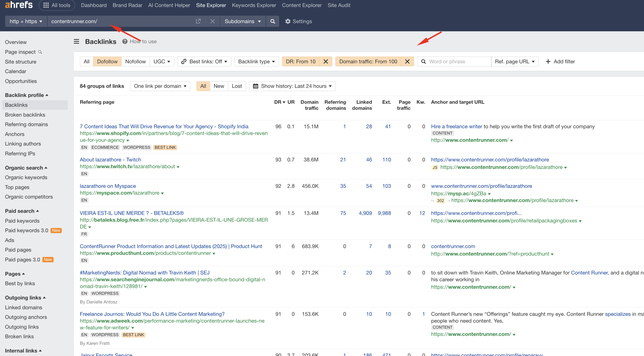Select the Dofollow filter
The height and width of the screenshot is (356, 644).
(107, 61)
